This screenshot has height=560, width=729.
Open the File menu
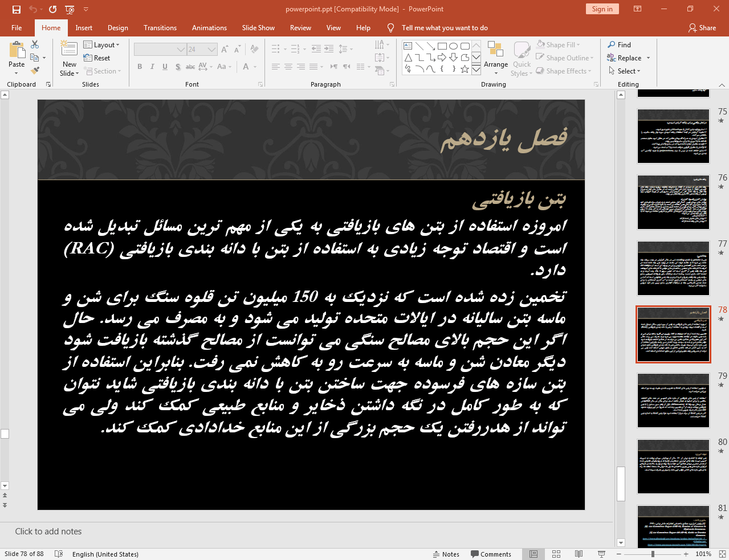coord(17,28)
